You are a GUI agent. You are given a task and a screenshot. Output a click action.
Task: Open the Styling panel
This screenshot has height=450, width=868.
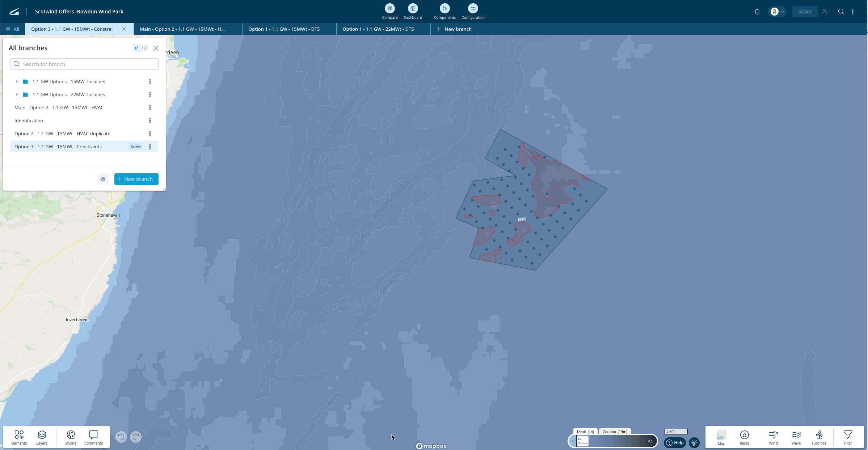tap(71, 437)
